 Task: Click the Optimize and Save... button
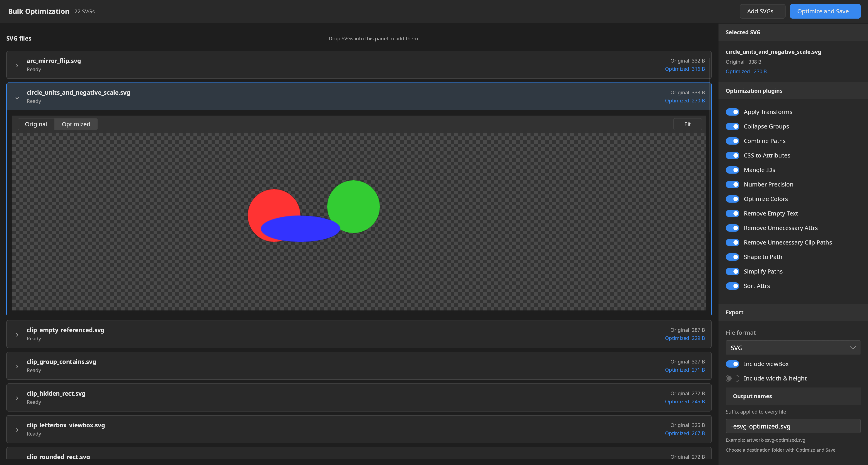coord(825,11)
